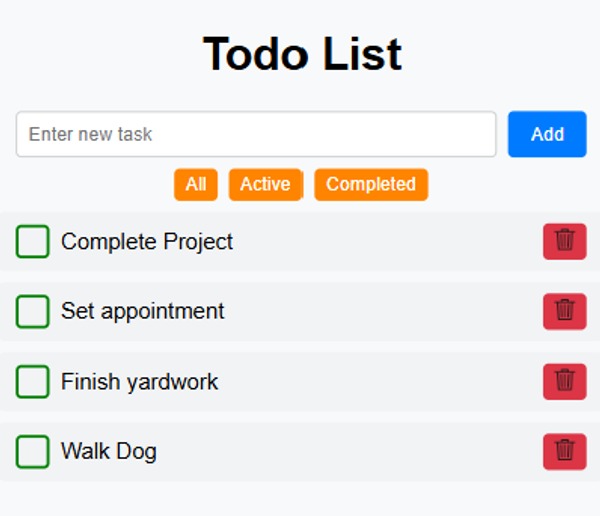Screen dimensions: 600x516
Task: Toggle the Walk Dog checkbox
Action: point(33,451)
